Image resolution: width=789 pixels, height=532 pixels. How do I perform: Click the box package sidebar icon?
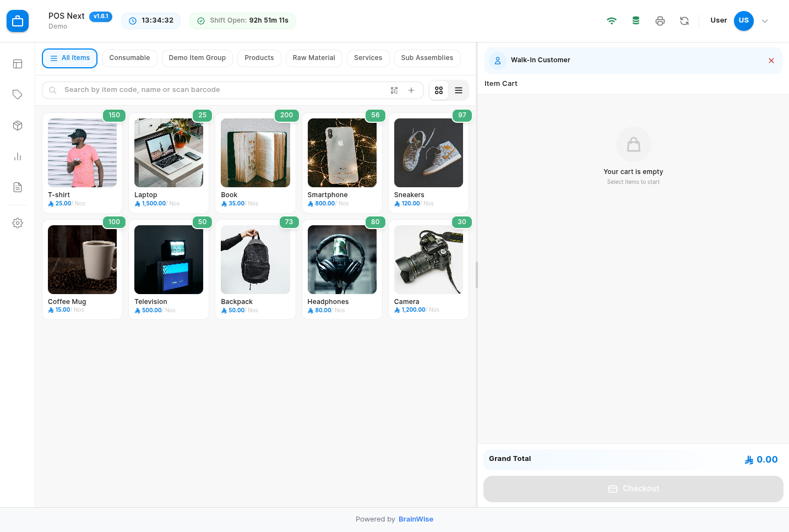tap(18, 126)
